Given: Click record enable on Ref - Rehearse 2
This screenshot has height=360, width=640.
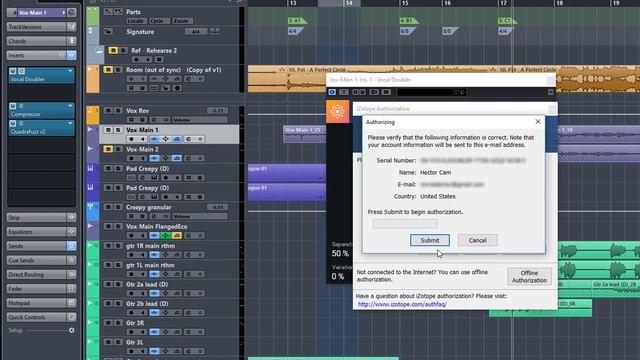Looking at the screenshot, I should tap(136, 60).
